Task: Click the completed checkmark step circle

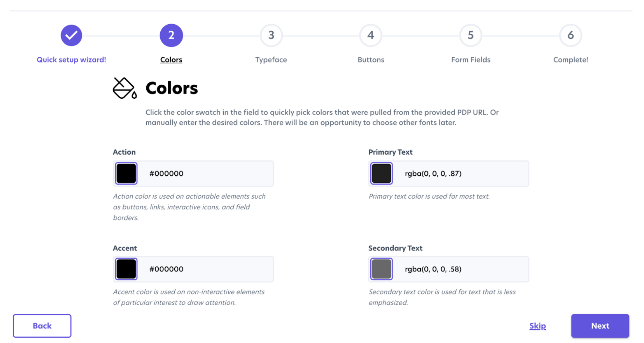Action: (x=71, y=35)
